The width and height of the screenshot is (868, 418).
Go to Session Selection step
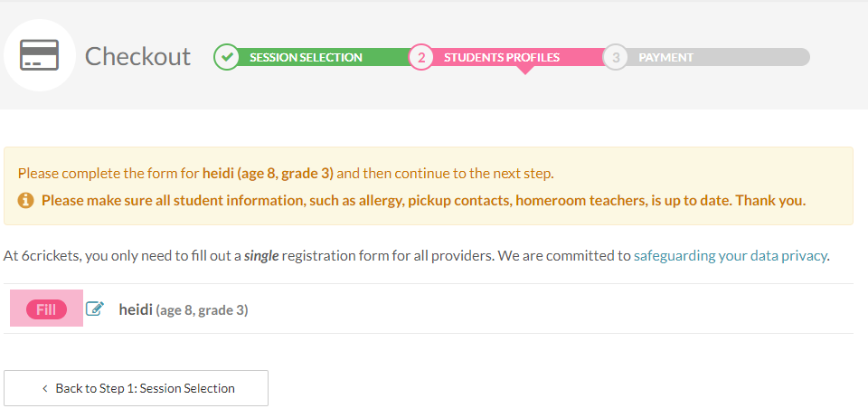306,57
